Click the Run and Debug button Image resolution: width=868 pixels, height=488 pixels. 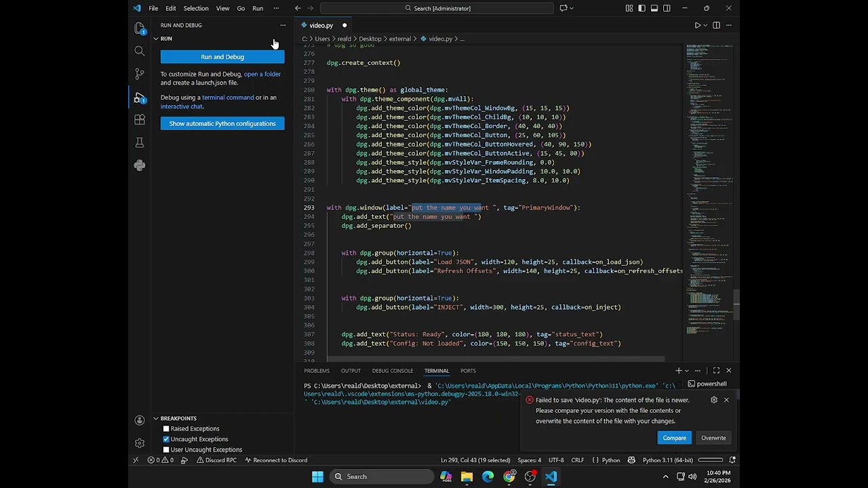(x=222, y=57)
